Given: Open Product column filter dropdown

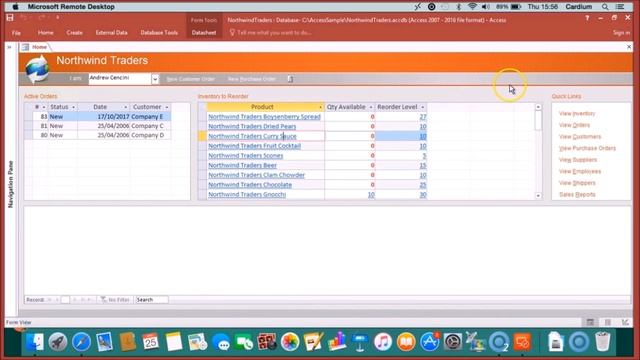Looking at the screenshot, I should click(320, 107).
